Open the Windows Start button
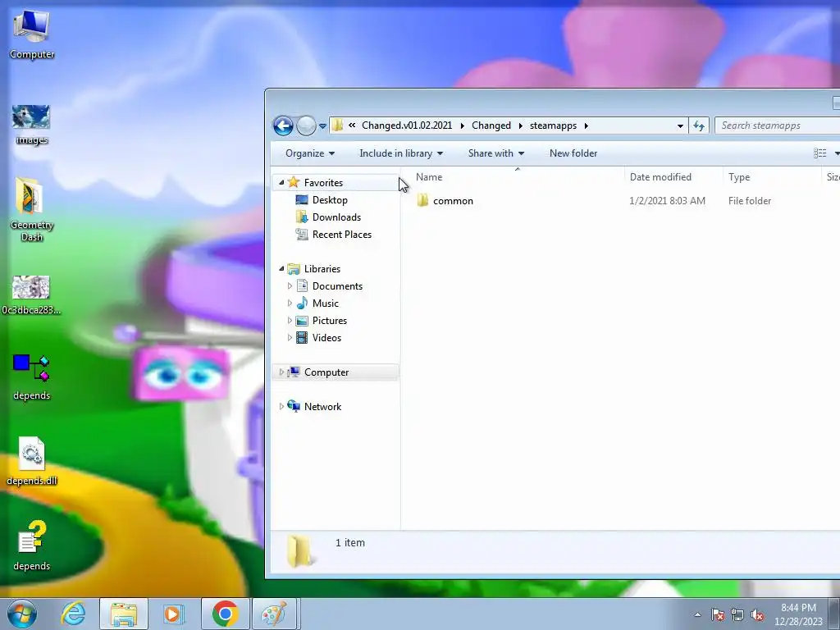 pyautogui.click(x=22, y=614)
